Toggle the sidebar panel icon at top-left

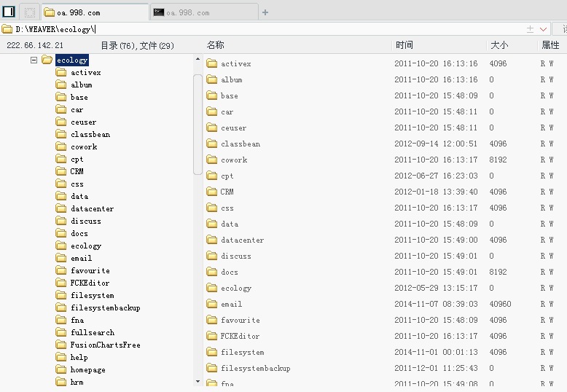(x=9, y=12)
